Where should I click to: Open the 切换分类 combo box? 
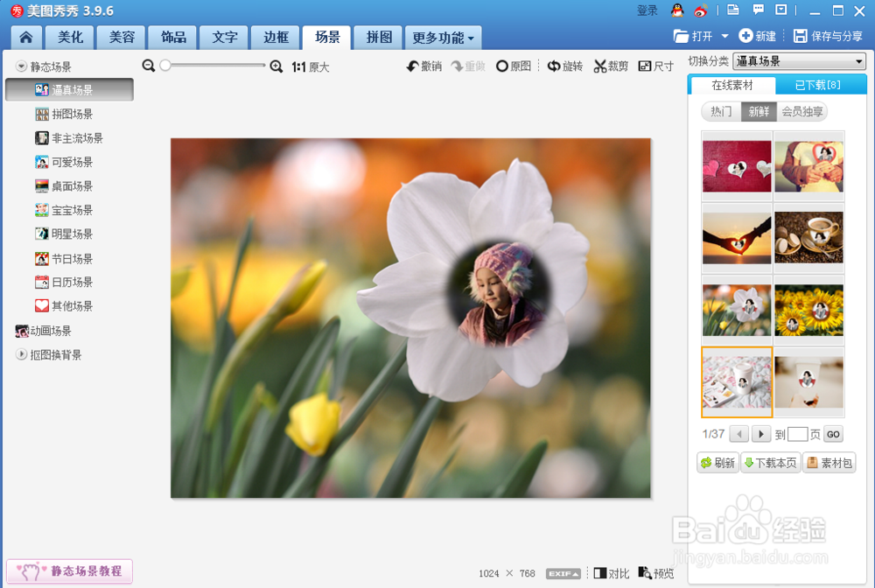point(800,61)
